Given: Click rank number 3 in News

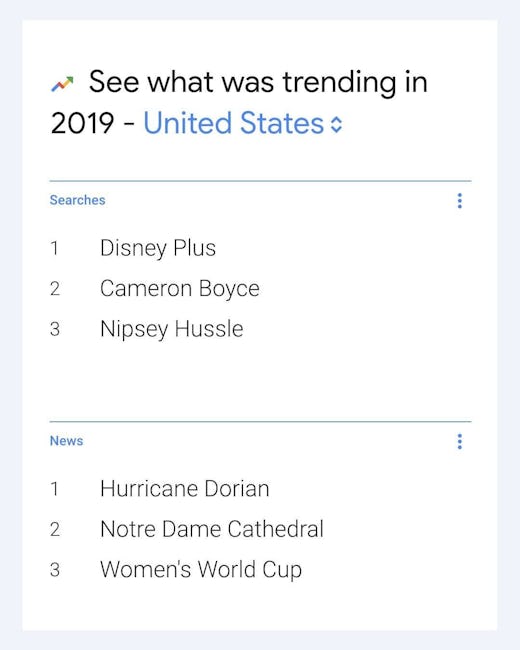Looking at the screenshot, I should [x=55, y=570].
